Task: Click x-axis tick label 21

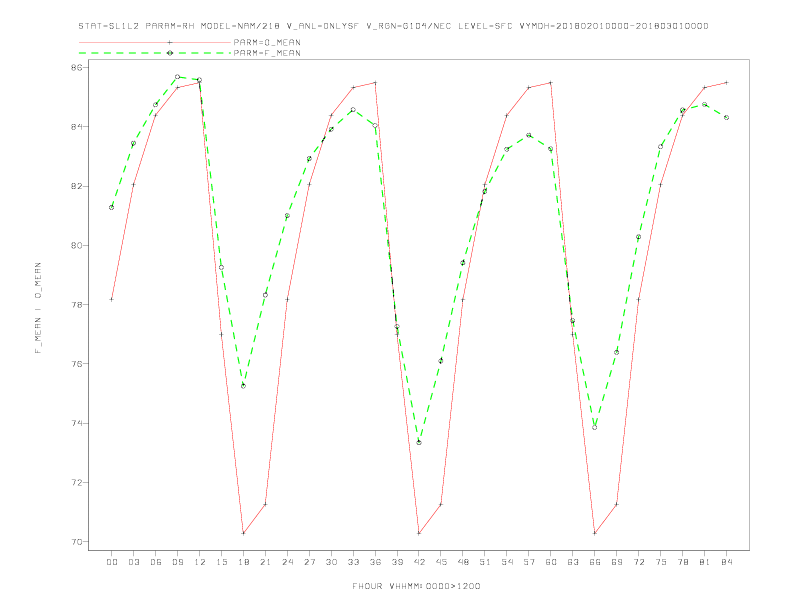Action: (x=265, y=562)
